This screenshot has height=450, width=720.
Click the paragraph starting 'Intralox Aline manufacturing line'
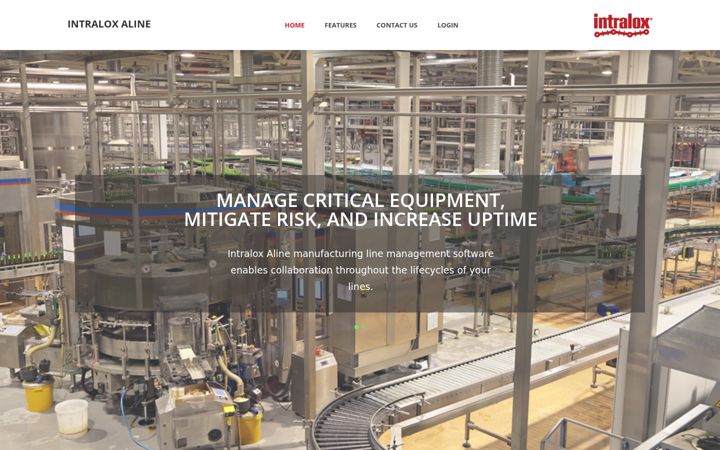pyautogui.click(x=360, y=270)
